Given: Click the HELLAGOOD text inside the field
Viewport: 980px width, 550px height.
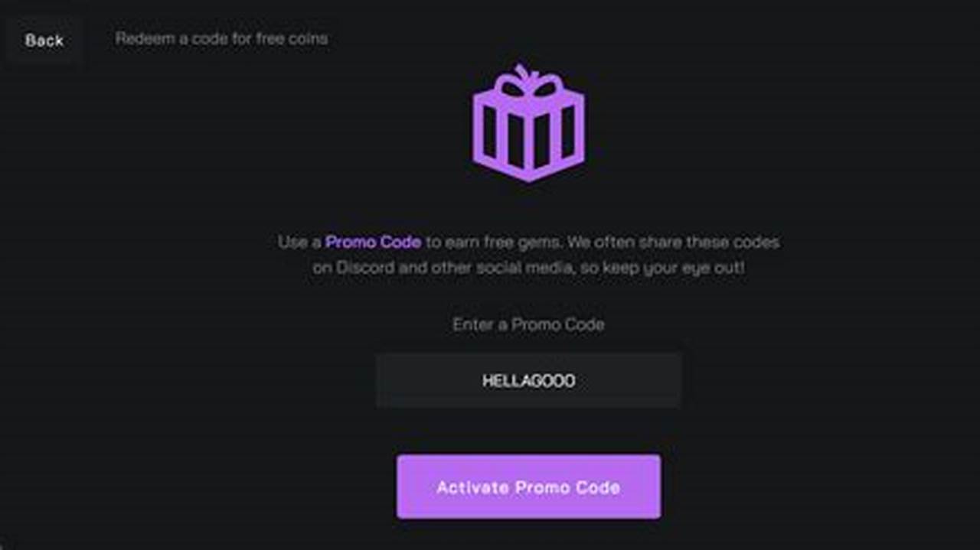Looking at the screenshot, I should 528,380.
